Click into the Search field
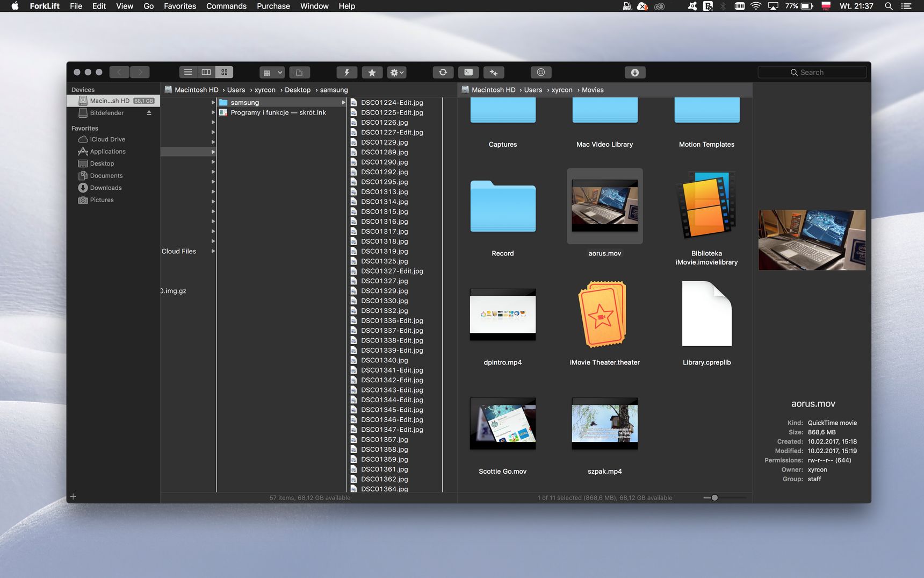 [x=812, y=72]
